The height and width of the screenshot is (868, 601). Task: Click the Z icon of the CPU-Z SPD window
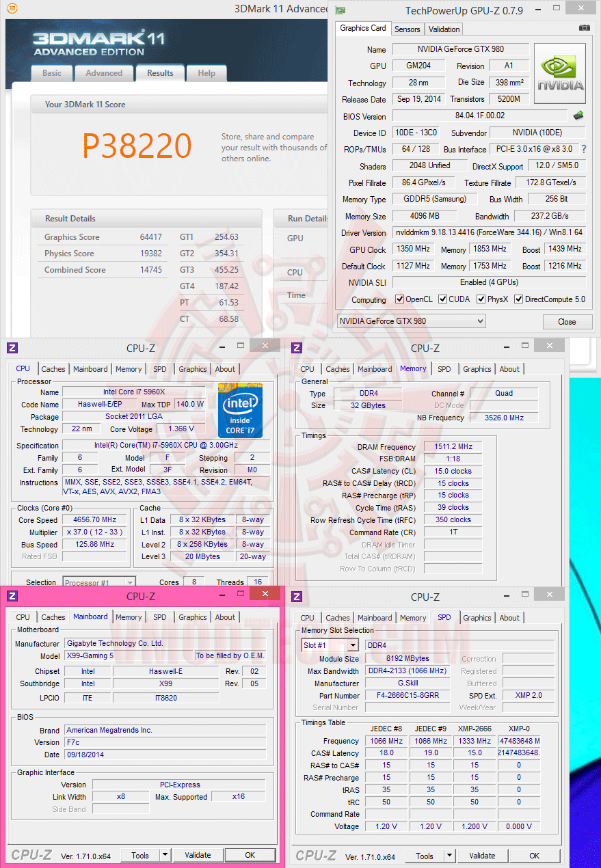[297, 597]
